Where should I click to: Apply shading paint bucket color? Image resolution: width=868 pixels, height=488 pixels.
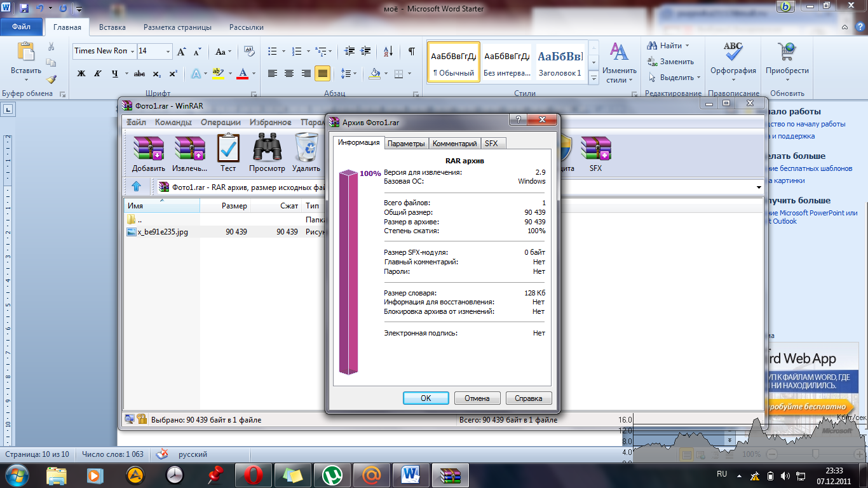coord(375,74)
